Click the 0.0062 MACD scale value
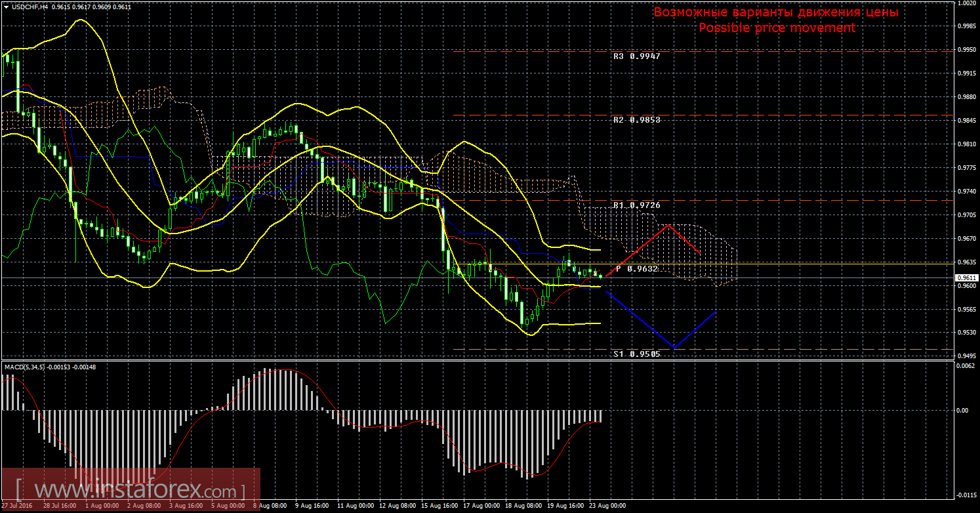Viewport: 980px width, 513px height. point(964,365)
